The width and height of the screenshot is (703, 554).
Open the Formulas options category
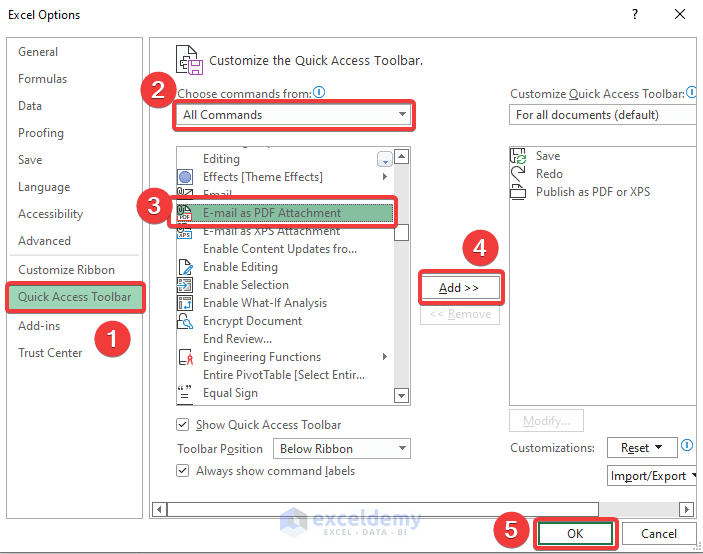[43, 79]
